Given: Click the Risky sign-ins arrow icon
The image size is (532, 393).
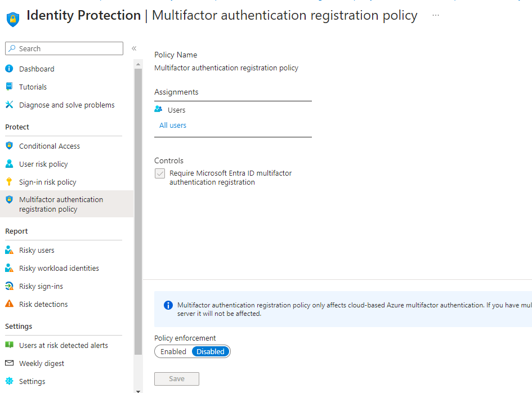Looking at the screenshot, I should tap(9, 286).
